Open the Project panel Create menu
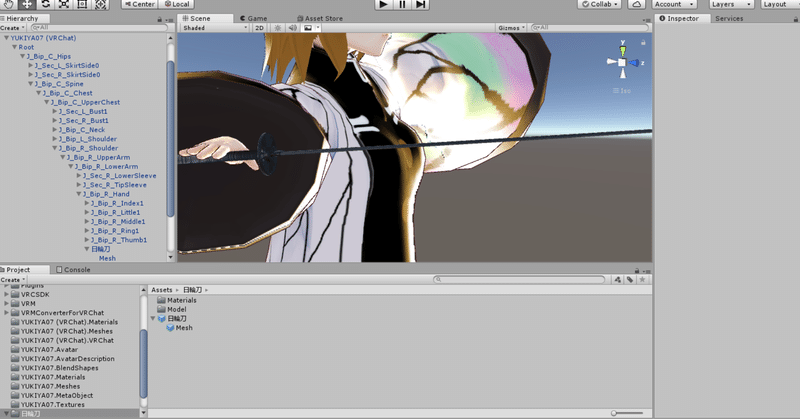This screenshot has width=800, height=419. tap(12, 280)
